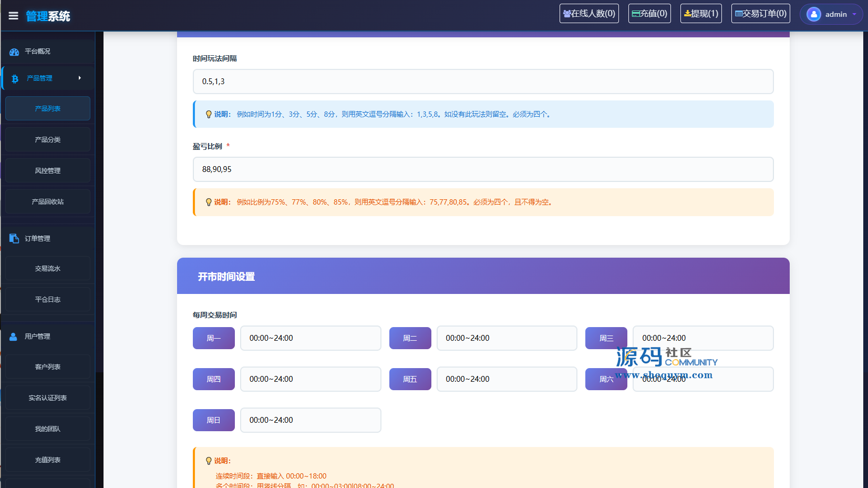Screen dimensions: 868x488
Task: Click the 订单管理 document icon
Action: (x=14, y=239)
